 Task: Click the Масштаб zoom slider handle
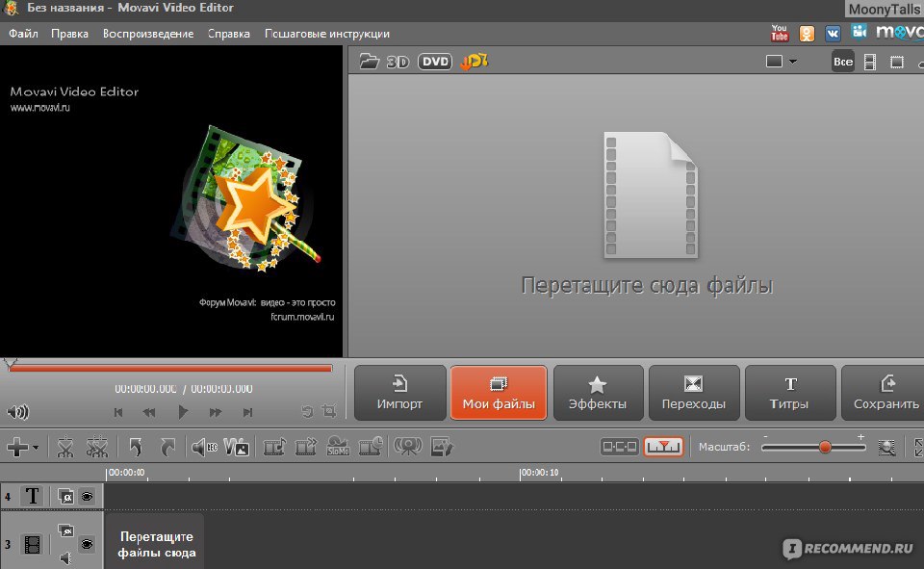pyautogui.click(x=825, y=447)
